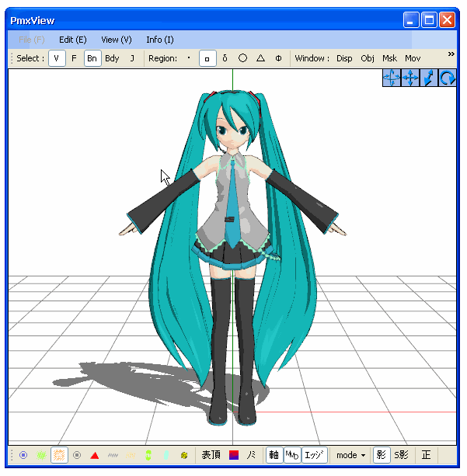Toggle the エッジ edge display
Screen dimensions: 467x476
pyautogui.click(x=314, y=455)
